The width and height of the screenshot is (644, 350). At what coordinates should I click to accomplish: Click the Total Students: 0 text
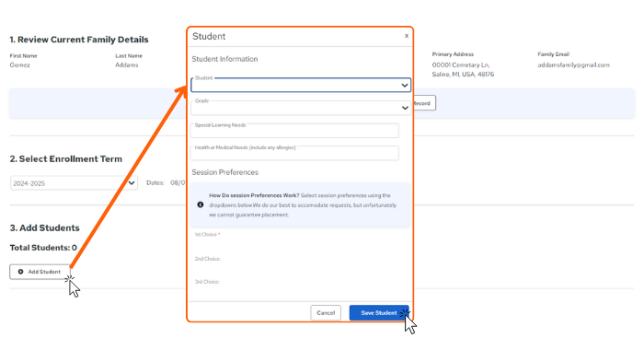(x=43, y=248)
